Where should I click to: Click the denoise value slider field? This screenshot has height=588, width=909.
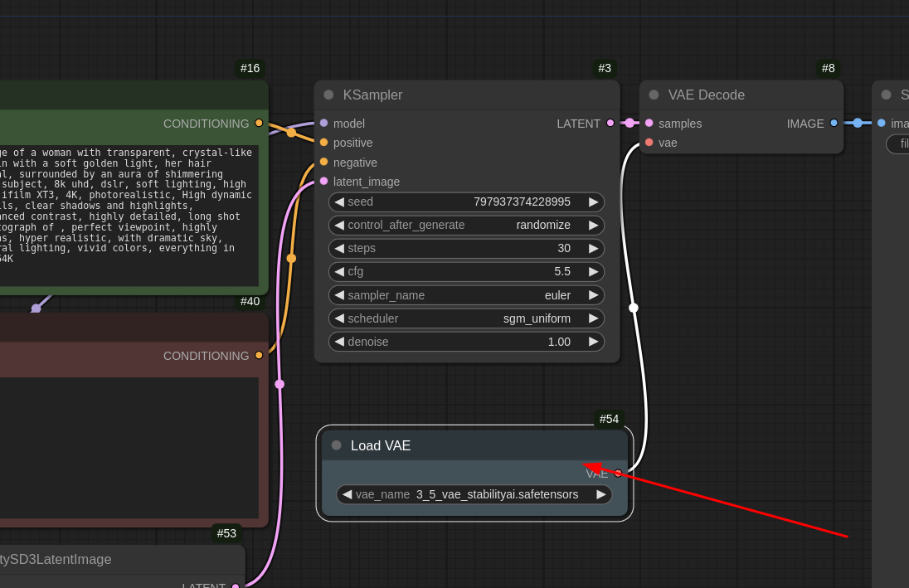coord(466,342)
